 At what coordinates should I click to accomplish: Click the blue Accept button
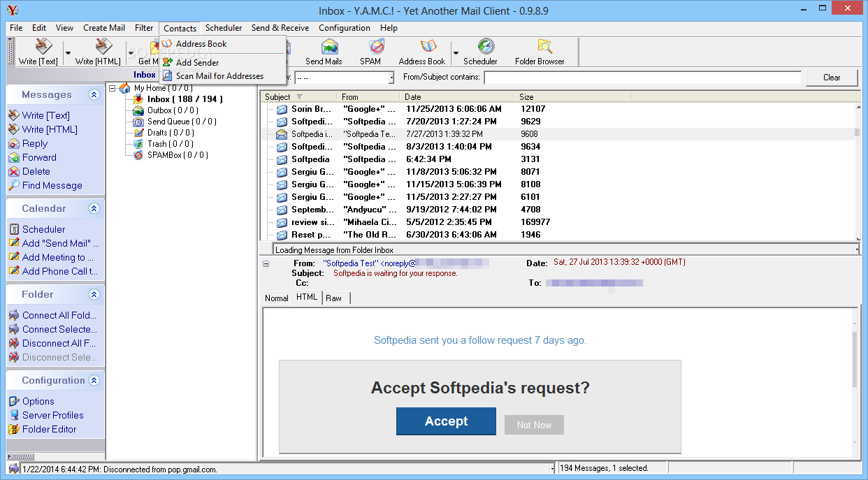point(446,421)
